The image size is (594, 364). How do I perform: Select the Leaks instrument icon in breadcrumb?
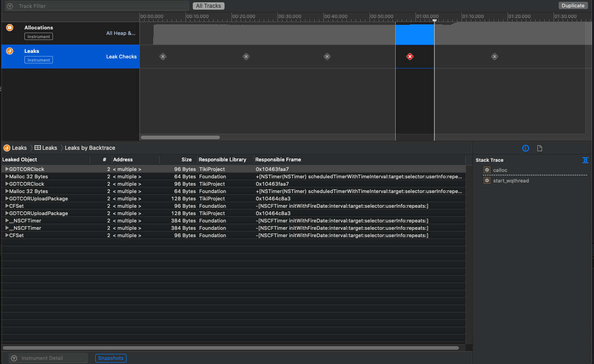tap(6, 148)
